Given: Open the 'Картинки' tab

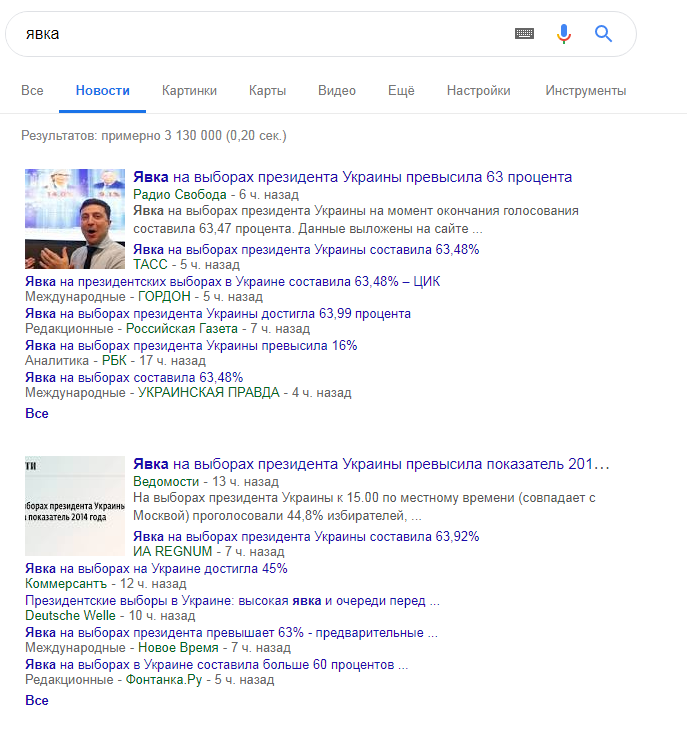Looking at the screenshot, I should coord(189,91).
